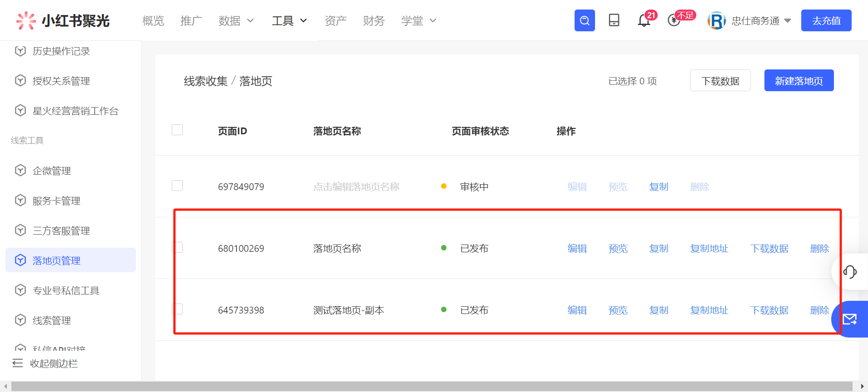Open the customer service headset icon

tap(850, 272)
